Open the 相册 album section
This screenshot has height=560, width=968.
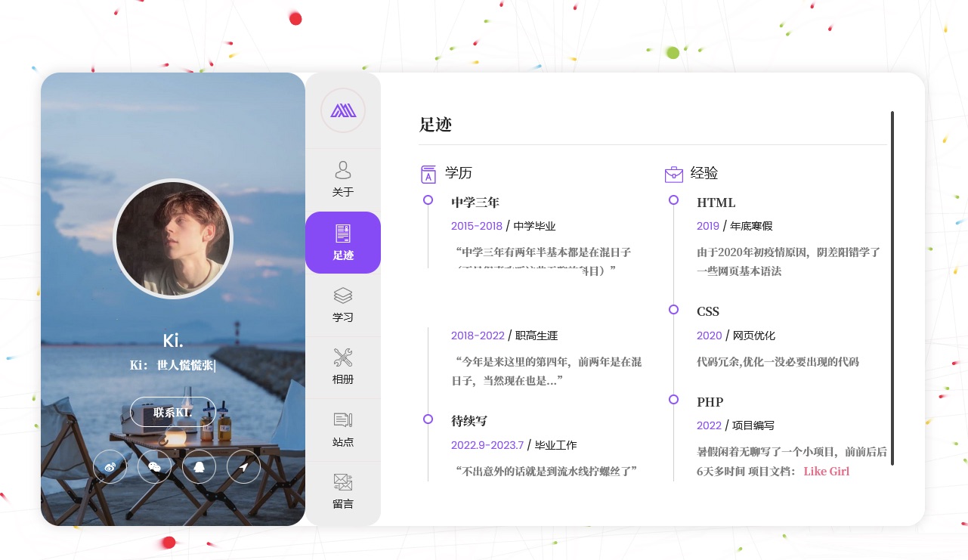point(343,367)
